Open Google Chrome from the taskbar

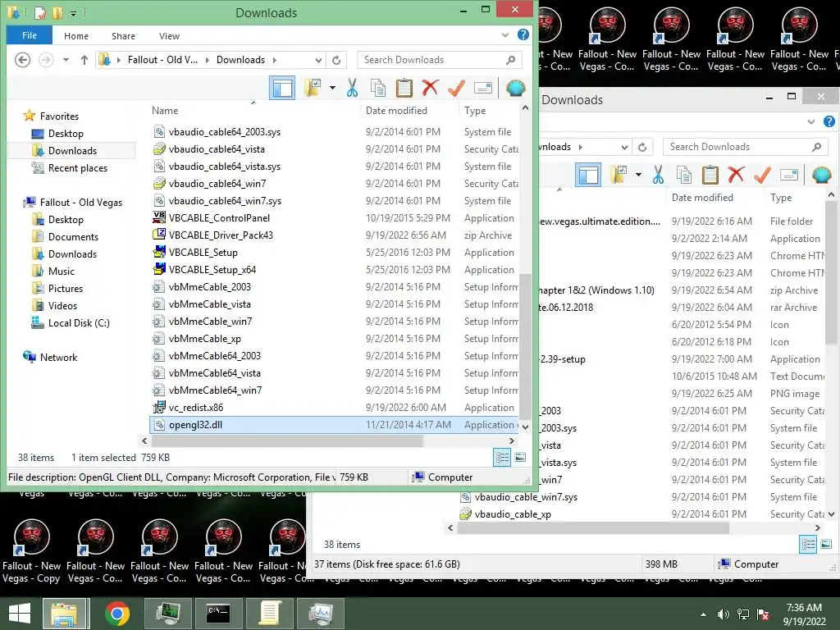pos(116,614)
